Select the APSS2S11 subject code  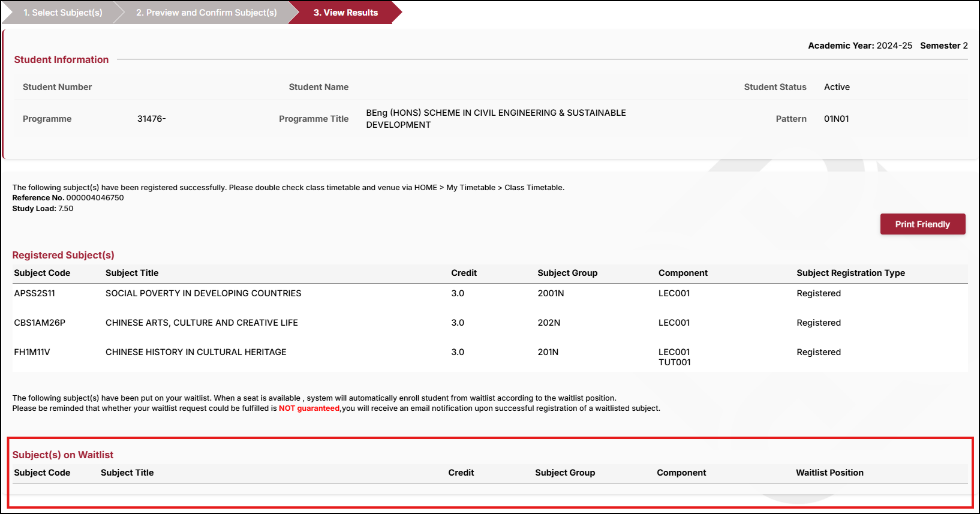[x=35, y=293]
